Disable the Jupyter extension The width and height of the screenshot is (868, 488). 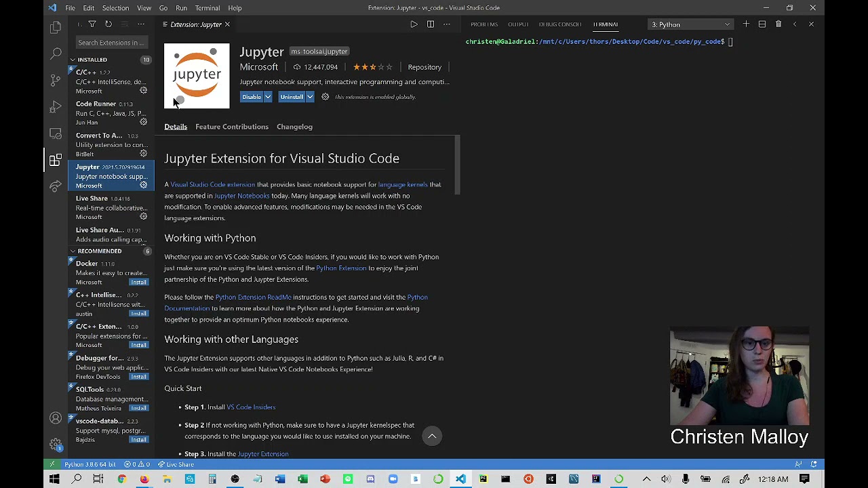click(x=252, y=97)
